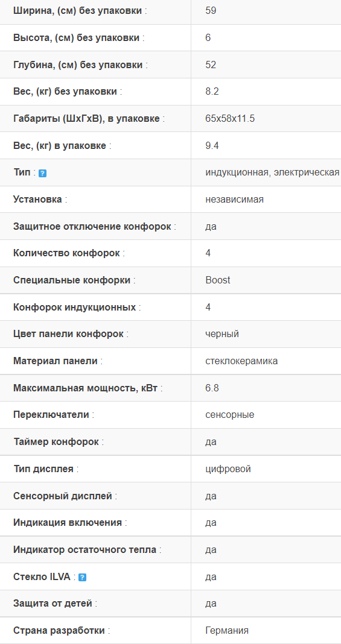Click the Вес в упаковке value 9.4
This screenshot has height=644, width=341.
212,146
